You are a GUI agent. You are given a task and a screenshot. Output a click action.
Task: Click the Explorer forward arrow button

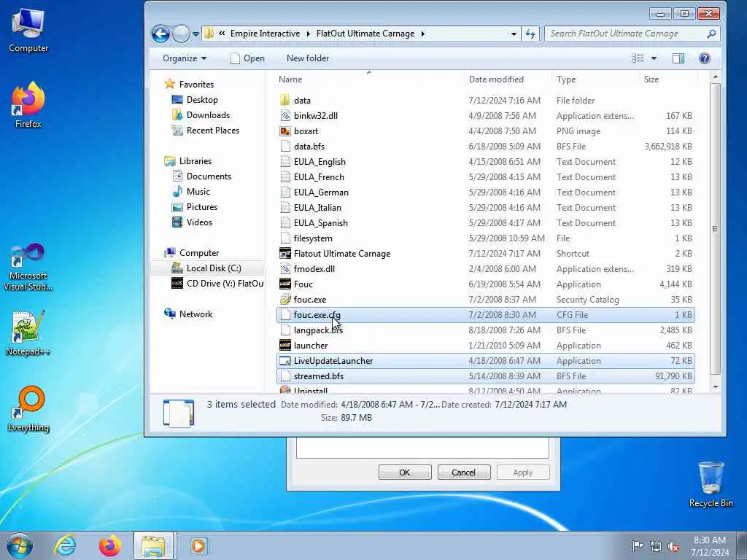(181, 34)
